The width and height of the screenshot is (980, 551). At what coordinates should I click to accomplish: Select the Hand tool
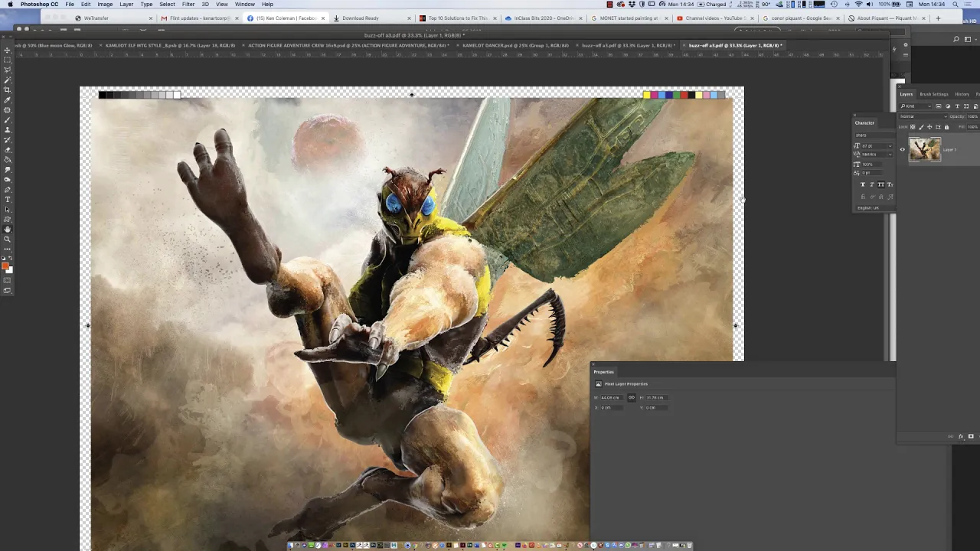tap(8, 229)
